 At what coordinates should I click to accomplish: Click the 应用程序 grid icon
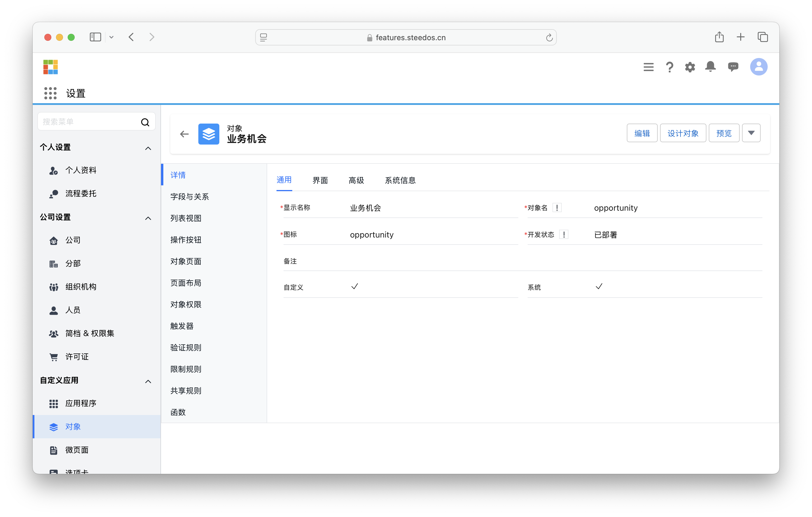pos(54,403)
